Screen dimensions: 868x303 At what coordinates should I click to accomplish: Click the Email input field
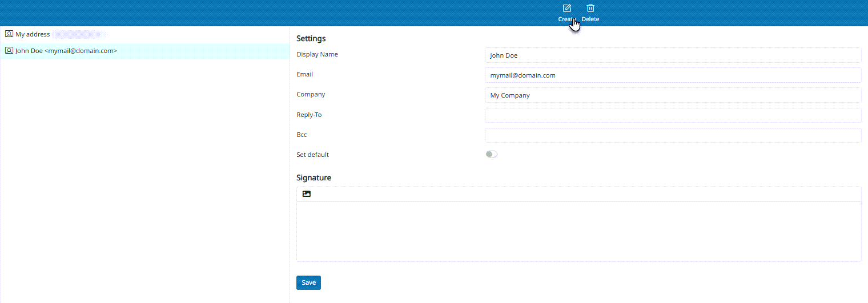(673, 75)
